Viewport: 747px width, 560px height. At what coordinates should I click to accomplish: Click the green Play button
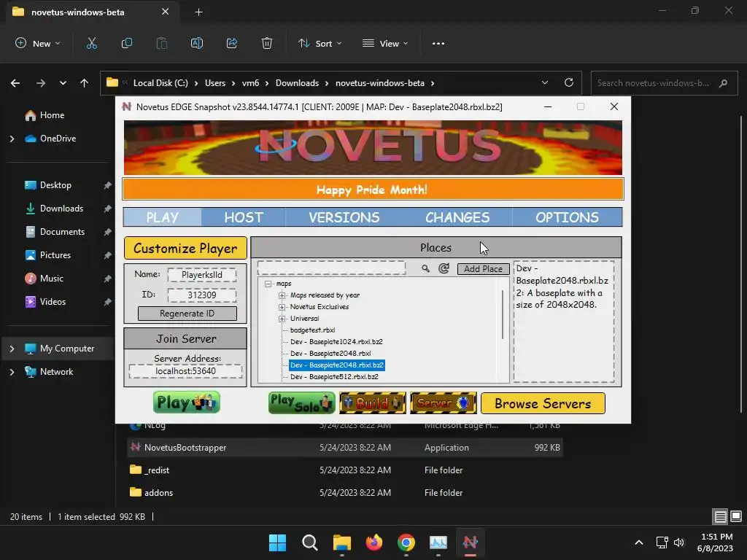click(186, 402)
